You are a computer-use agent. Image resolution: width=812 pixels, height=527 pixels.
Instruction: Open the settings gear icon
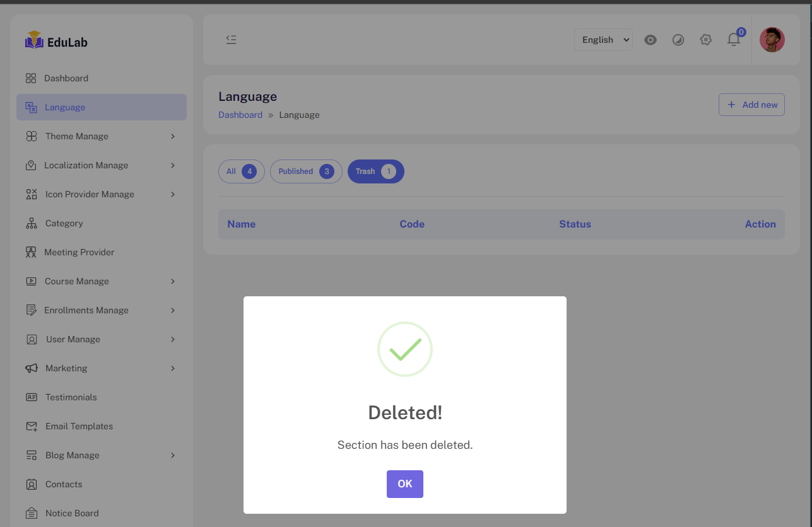pos(706,40)
